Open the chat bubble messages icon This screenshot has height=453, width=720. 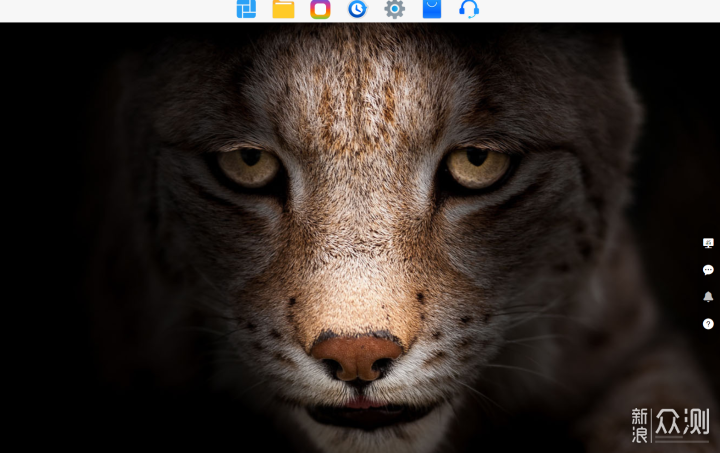tap(708, 270)
